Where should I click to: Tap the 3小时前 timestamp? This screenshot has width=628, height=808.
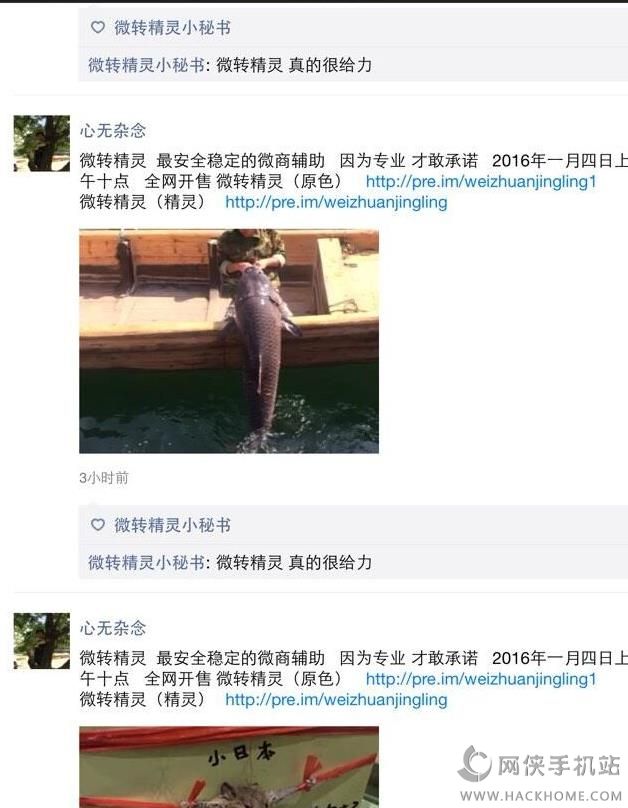(x=104, y=478)
